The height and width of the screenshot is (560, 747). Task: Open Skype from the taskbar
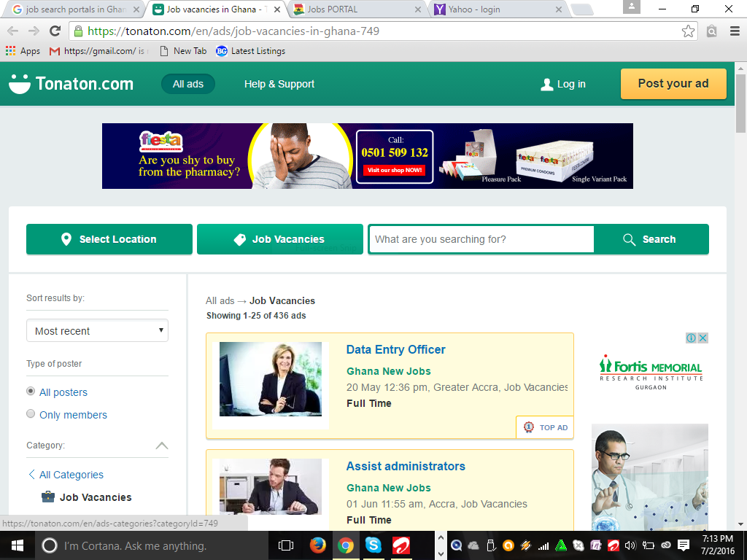coord(373,545)
